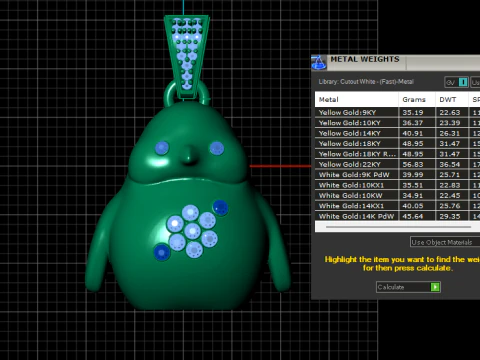This screenshot has width=480, height=360.
Task: Select the White Gold:10KW row
Action: pos(397,195)
